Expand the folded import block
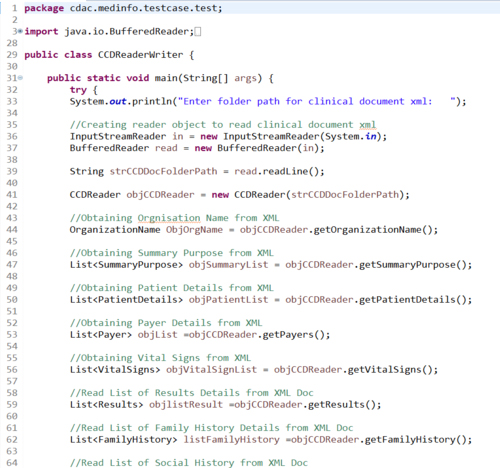This screenshot has height=468, width=500. pyautogui.click(x=20, y=31)
